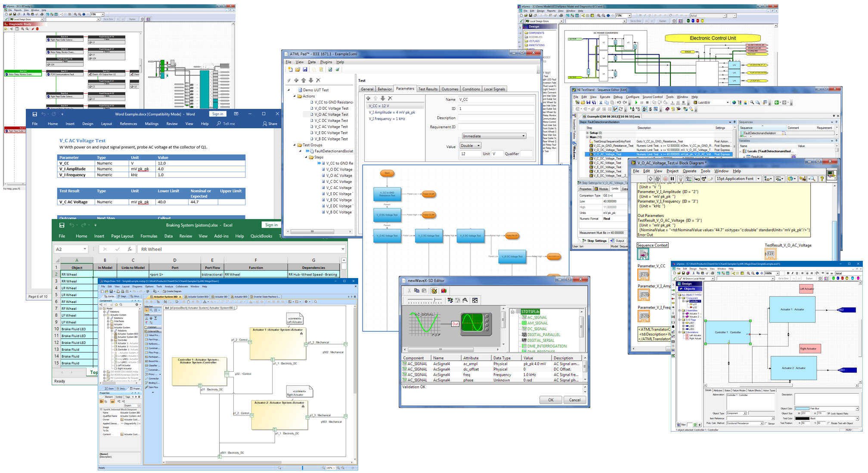The width and height of the screenshot is (868, 473).
Task: Click the books library icon in newWaveX-SD Editor
Action: [443, 291]
